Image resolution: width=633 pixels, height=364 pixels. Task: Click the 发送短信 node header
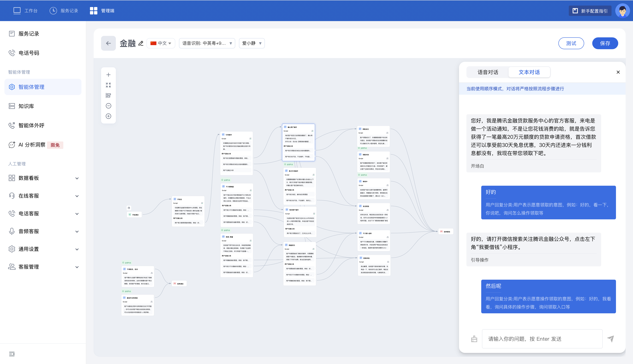pos(374,206)
